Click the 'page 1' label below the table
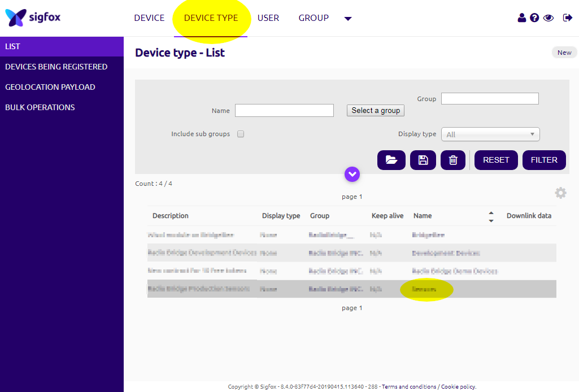Screen dimensions: 579x392 (x=352, y=308)
